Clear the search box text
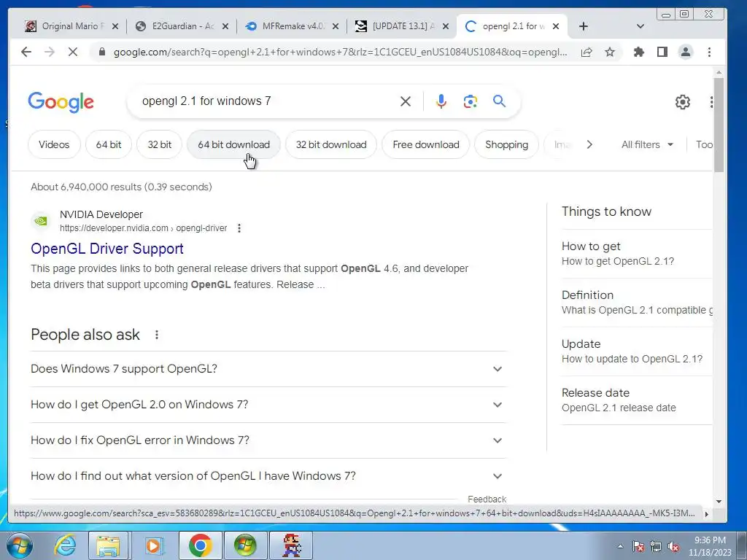 [406, 101]
